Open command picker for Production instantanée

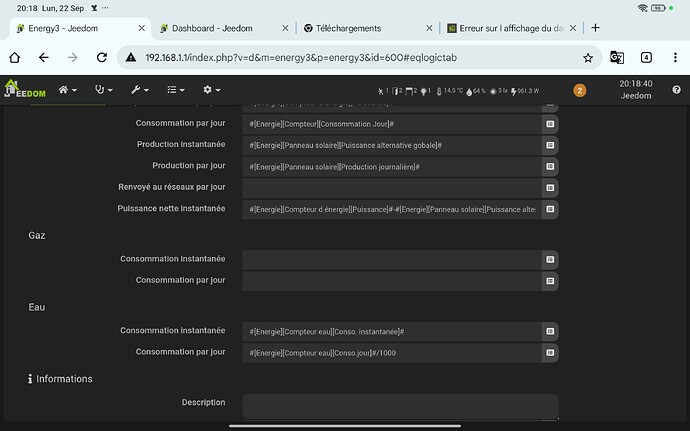click(x=550, y=145)
